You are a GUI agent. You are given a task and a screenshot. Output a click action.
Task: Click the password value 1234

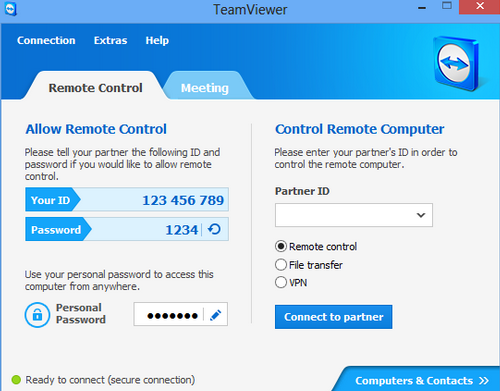coord(182,230)
